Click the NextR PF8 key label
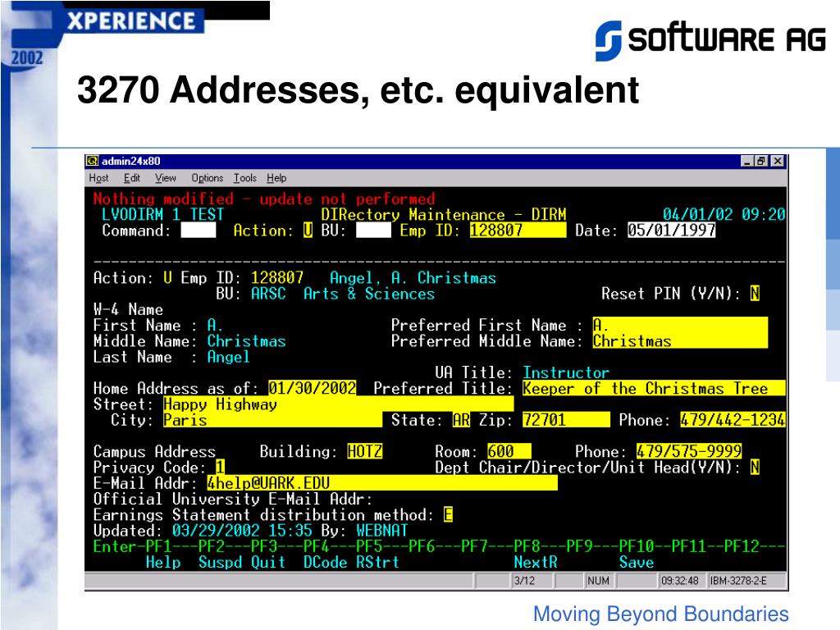Viewport: 840px width, 630px height. pos(535,562)
